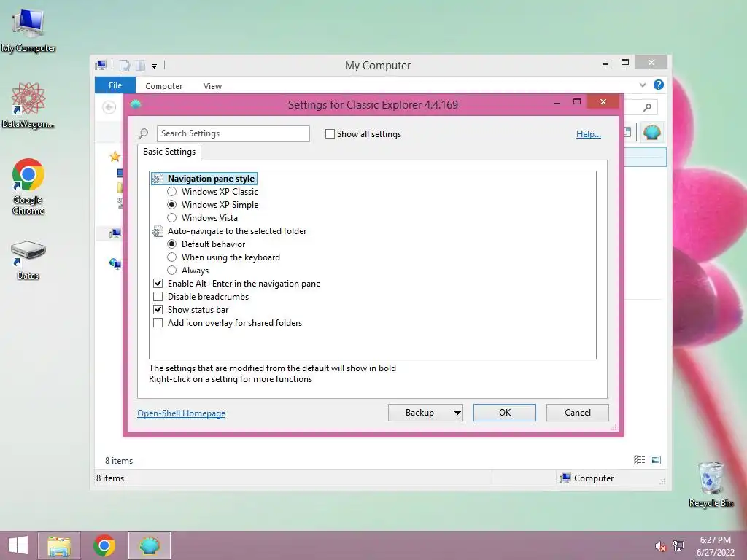Click My Computer title bar system icon
This screenshot has width=747, height=560.
pyautogui.click(x=101, y=65)
